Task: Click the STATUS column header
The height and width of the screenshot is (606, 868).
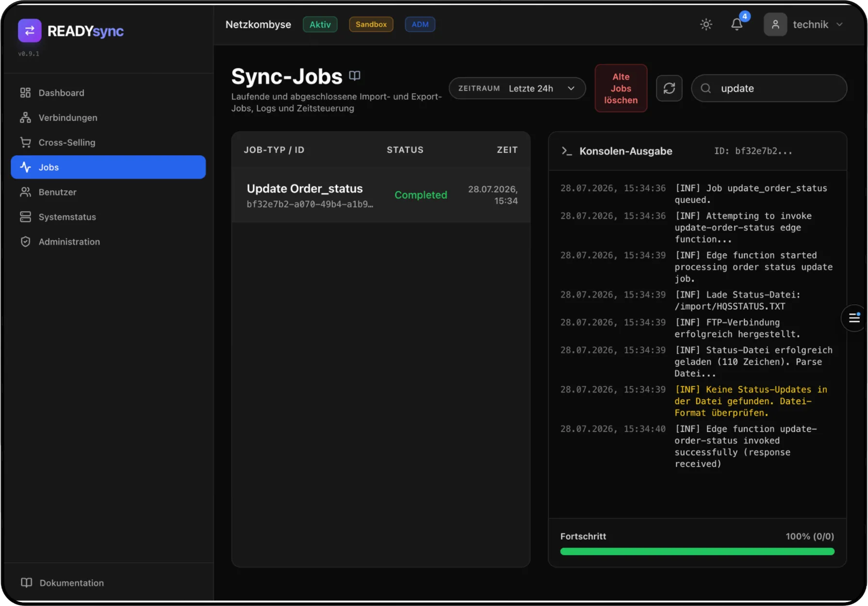Action: (405, 150)
